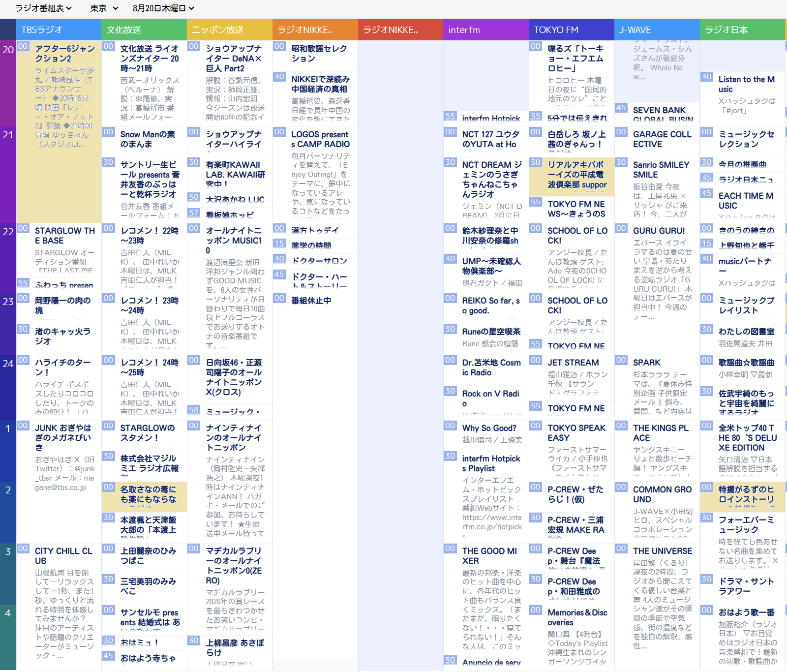Select the TOKYO FM station header
This screenshot has height=672, width=787.
coord(572,30)
